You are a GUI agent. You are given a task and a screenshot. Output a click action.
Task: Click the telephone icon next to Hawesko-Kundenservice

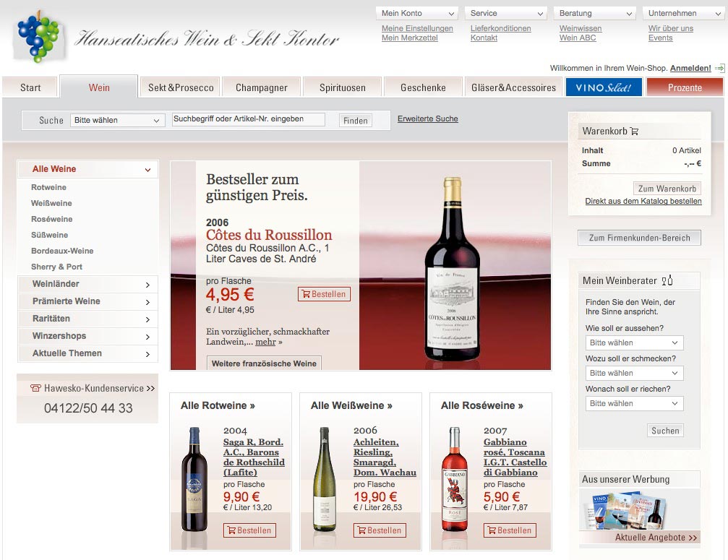tap(35, 388)
